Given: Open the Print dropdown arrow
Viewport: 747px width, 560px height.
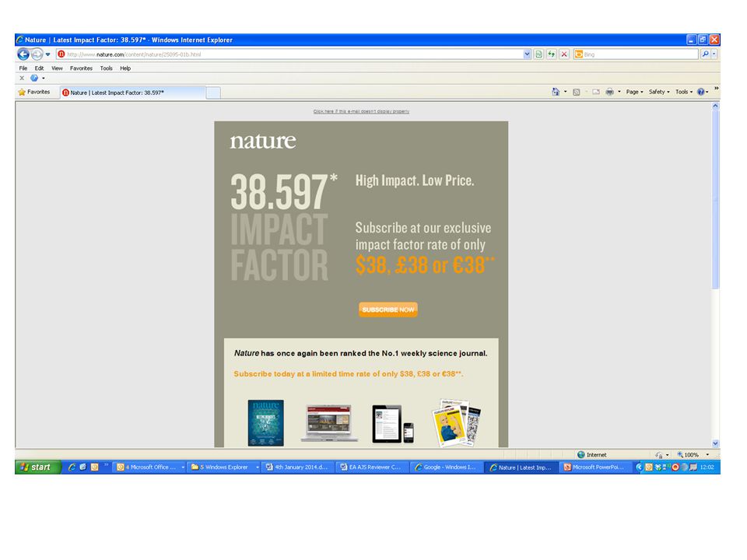Looking at the screenshot, I should click(619, 92).
